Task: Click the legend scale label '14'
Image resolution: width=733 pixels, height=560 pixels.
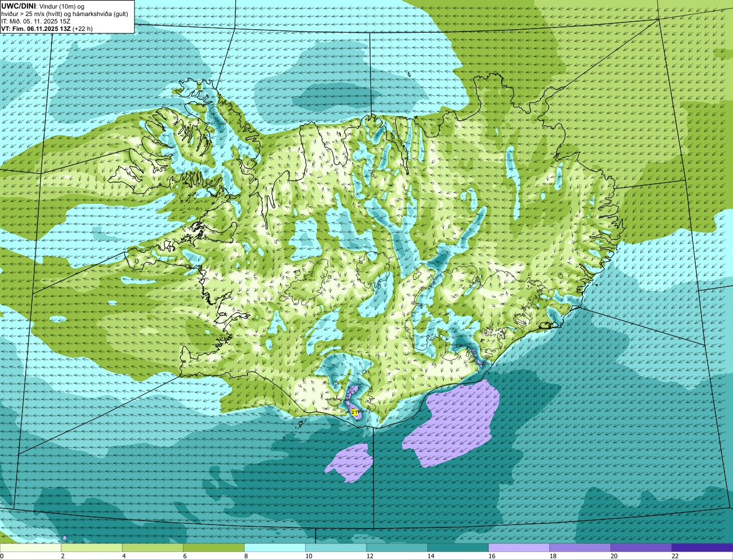Action: click(431, 556)
